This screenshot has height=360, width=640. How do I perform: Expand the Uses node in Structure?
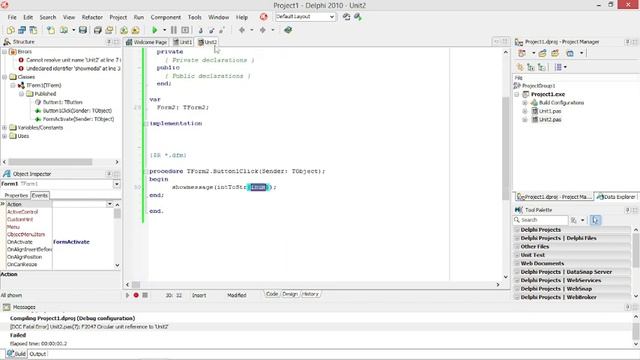click(4, 136)
